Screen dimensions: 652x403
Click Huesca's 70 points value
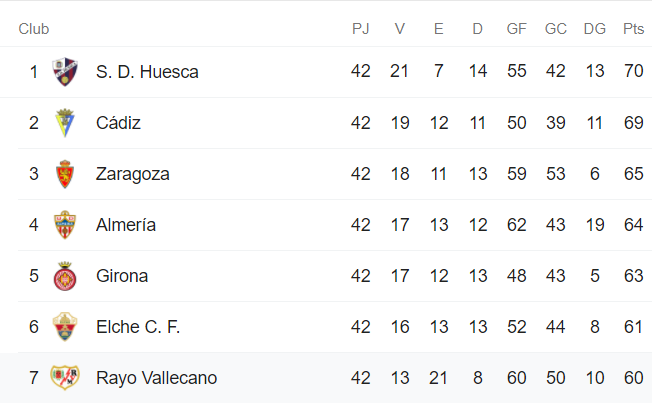(633, 72)
